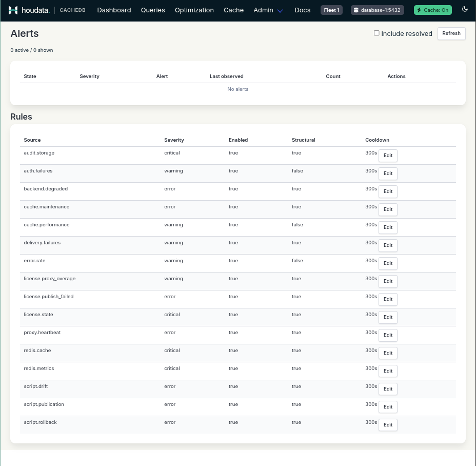Click the '0 active / 0 shown' text

[x=32, y=50]
